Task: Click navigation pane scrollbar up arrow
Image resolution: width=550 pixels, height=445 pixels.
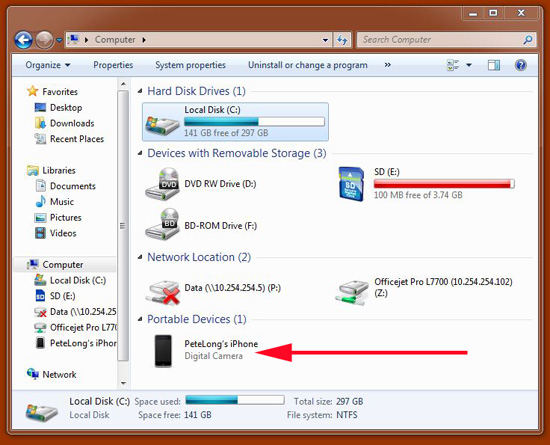Action: [123, 84]
